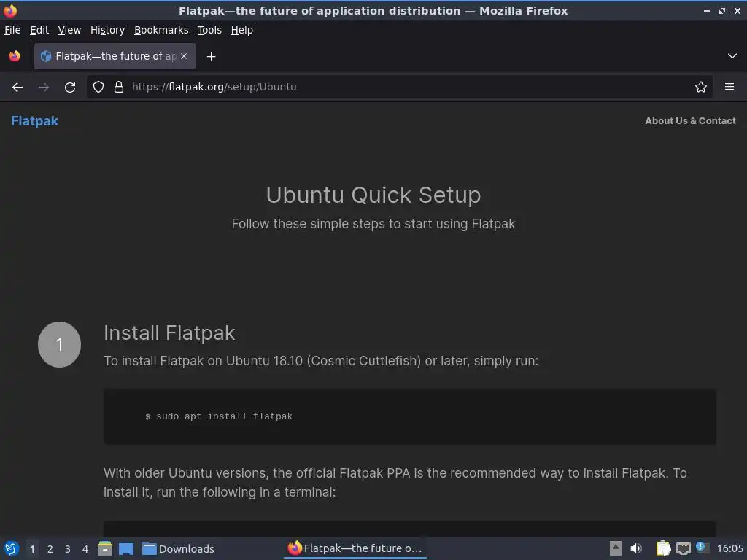Viewport: 747px width, 560px height.
Task: Open update notifier tray icon
Action: click(702, 548)
